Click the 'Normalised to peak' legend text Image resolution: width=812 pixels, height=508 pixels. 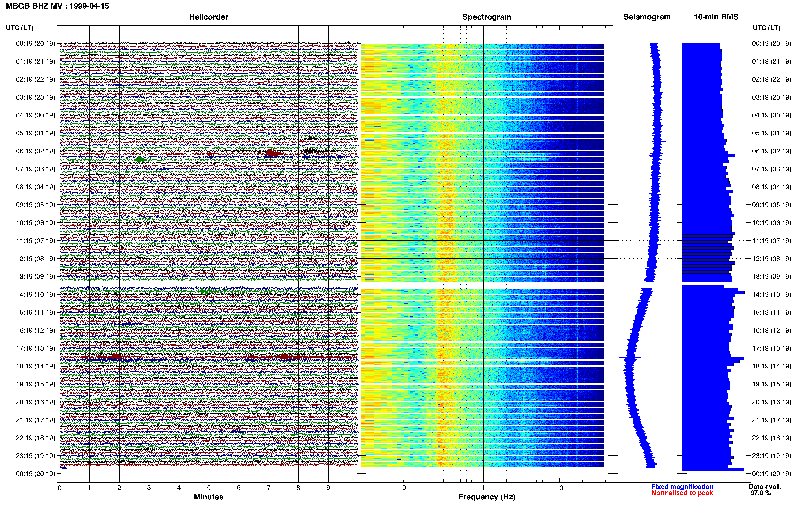click(x=682, y=493)
